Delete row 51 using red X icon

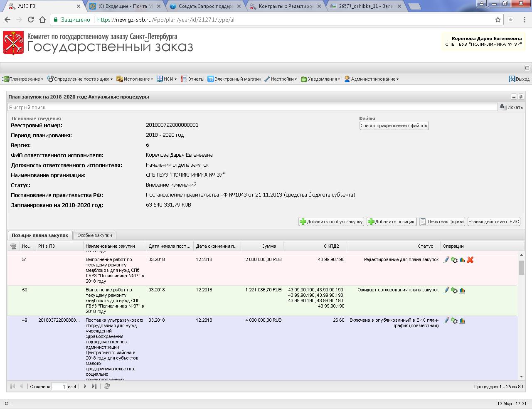[x=470, y=260]
